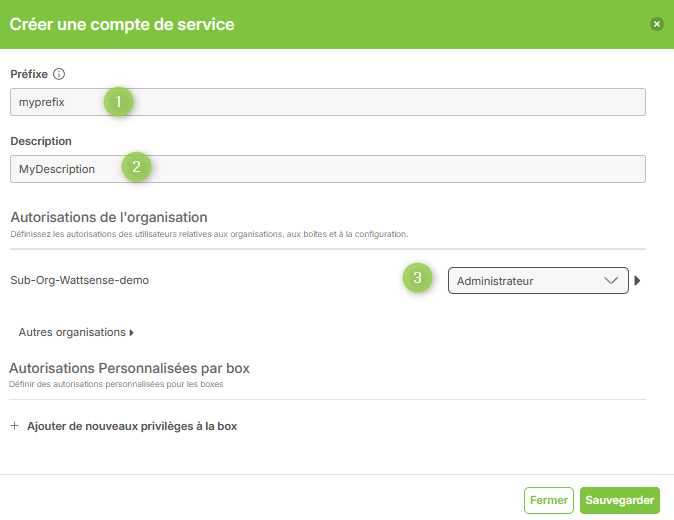Click the Sub-Org-Wattsense-demo organisation name
674x520 pixels.
[80, 280]
